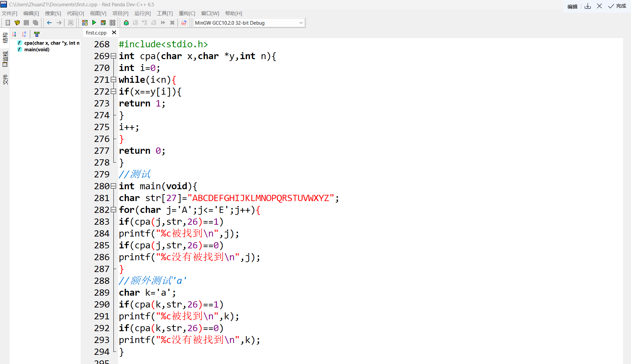Collapse the cpa function fold at line 269
This screenshot has width=631, height=364.
[113, 56]
